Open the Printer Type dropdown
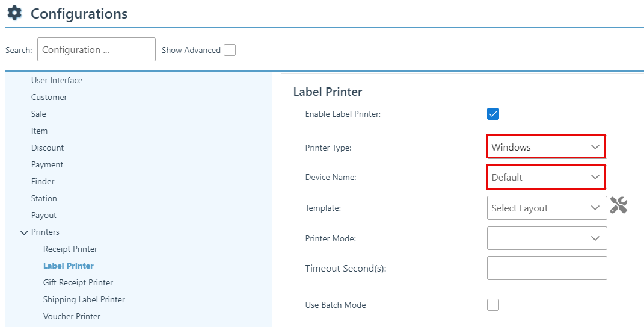The width and height of the screenshot is (644, 327). [546, 147]
